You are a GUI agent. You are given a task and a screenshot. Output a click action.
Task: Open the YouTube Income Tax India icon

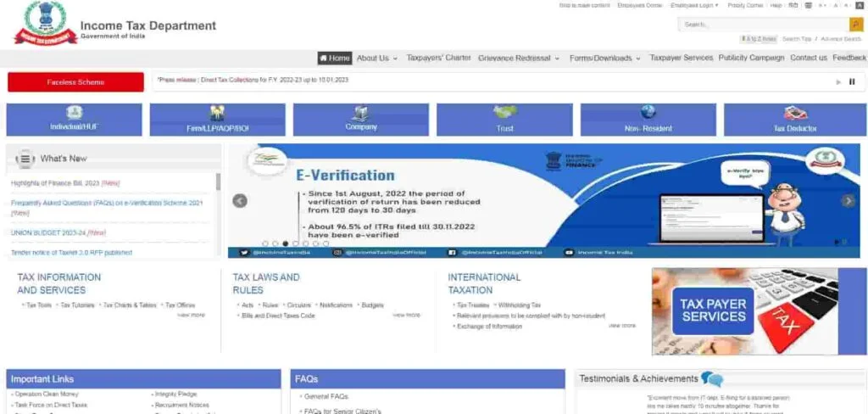(x=569, y=253)
